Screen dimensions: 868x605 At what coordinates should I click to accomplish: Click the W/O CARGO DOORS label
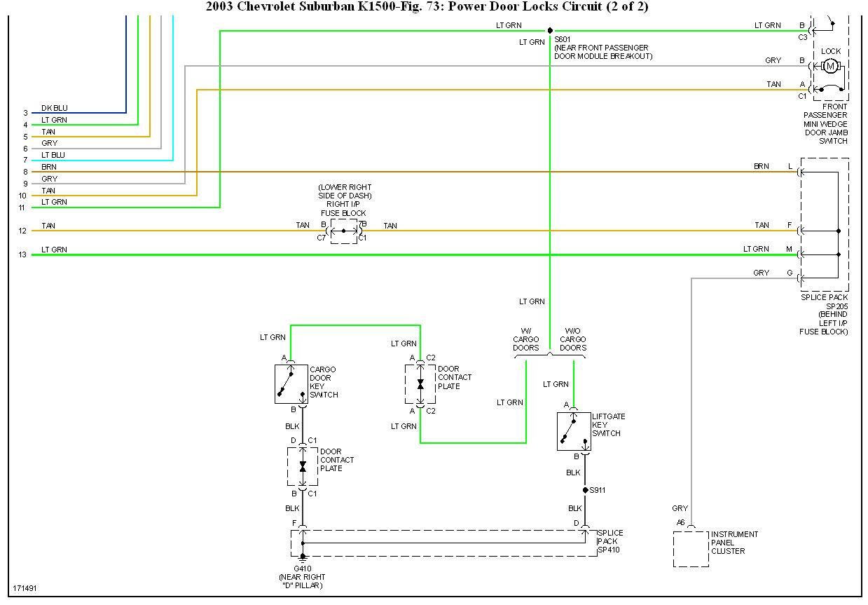573,339
